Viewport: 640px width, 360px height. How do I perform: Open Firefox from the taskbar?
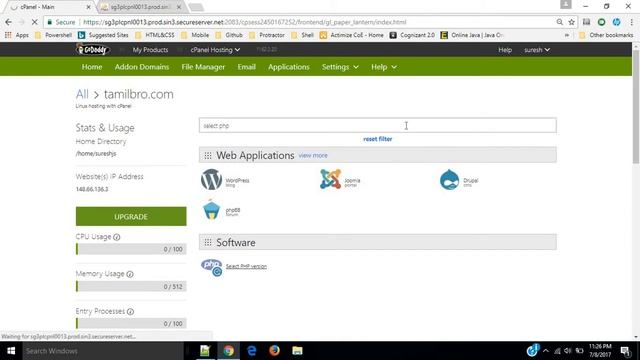click(274, 351)
